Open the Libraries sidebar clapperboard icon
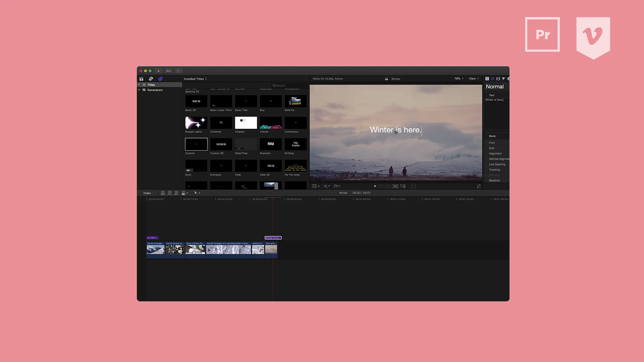This screenshot has height=362, width=644. click(141, 79)
